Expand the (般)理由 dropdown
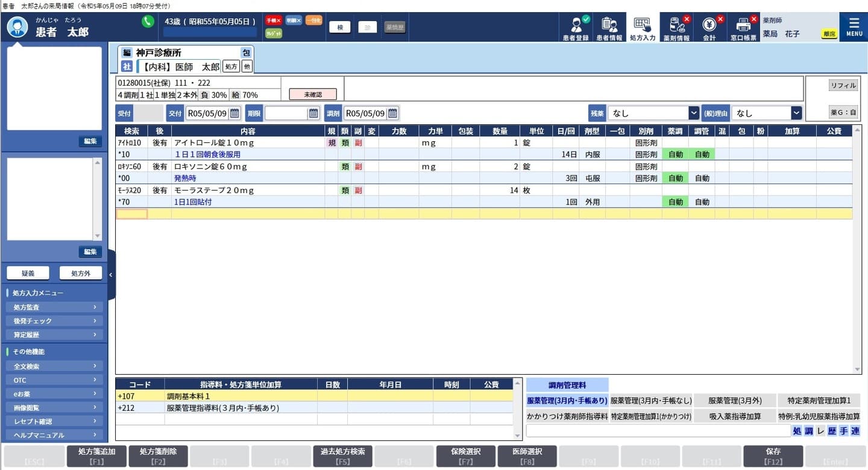The width and height of the screenshot is (868, 470). tap(797, 113)
